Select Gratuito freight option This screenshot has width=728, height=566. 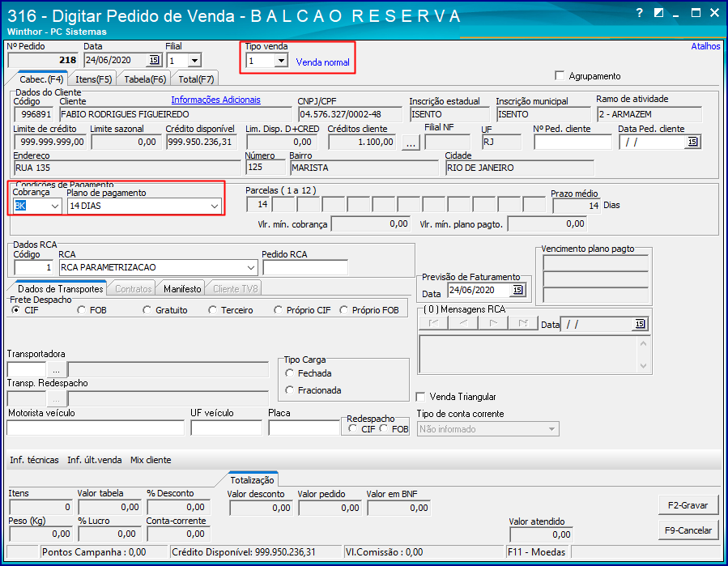147,309
